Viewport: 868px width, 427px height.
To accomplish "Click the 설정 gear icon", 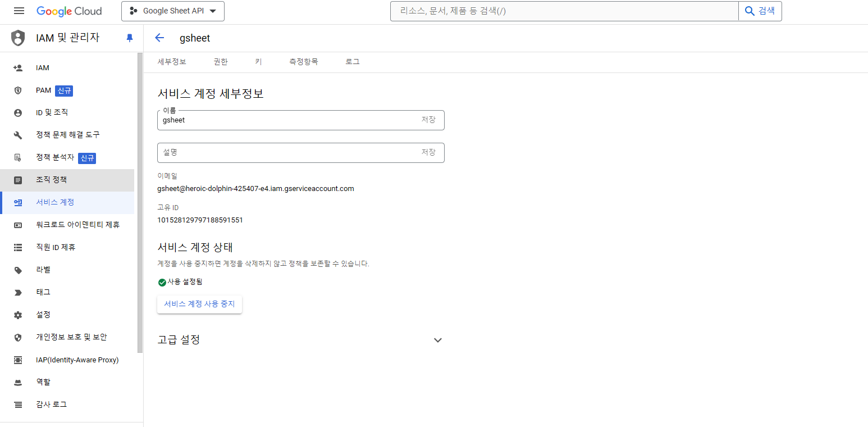I will tap(18, 315).
